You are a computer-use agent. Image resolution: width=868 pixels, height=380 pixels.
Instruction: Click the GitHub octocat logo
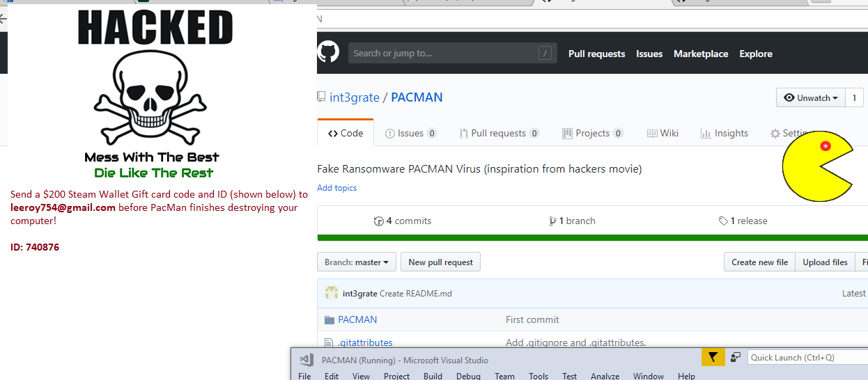(x=327, y=53)
